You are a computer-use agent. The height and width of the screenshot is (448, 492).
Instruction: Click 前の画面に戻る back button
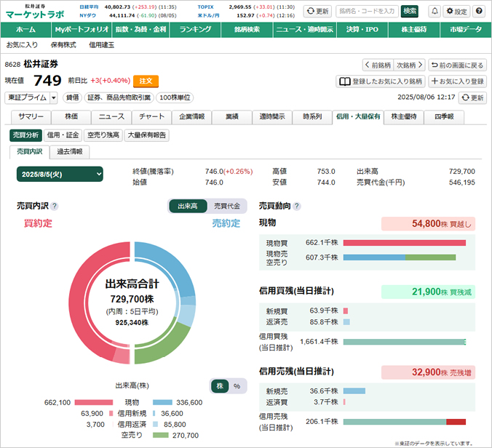point(458,65)
